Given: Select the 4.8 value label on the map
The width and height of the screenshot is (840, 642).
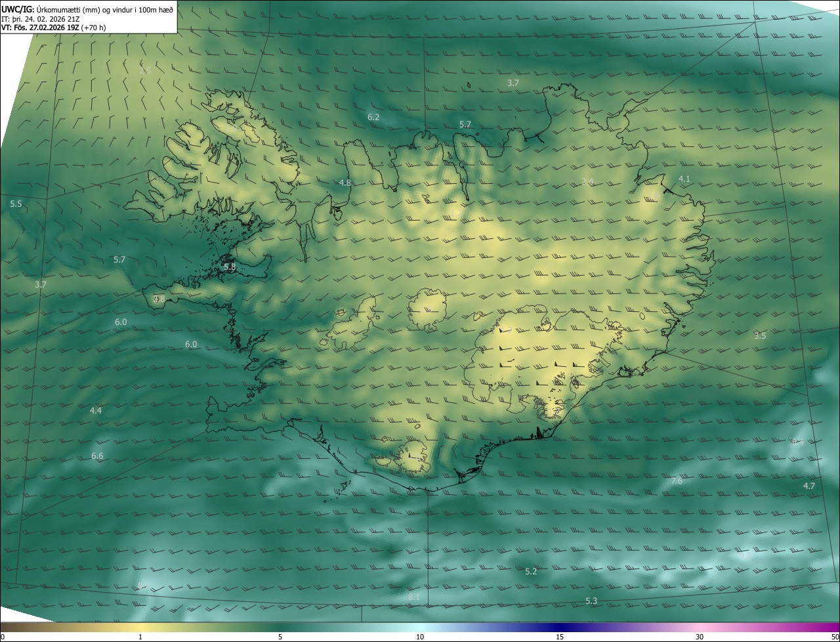Looking at the screenshot, I should (345, 182).
